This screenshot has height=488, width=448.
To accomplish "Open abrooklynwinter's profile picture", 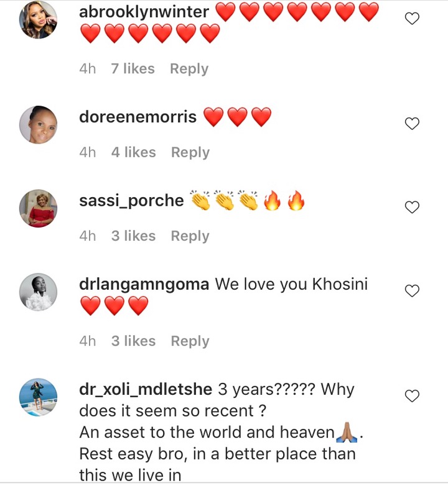I will point(39,20).
